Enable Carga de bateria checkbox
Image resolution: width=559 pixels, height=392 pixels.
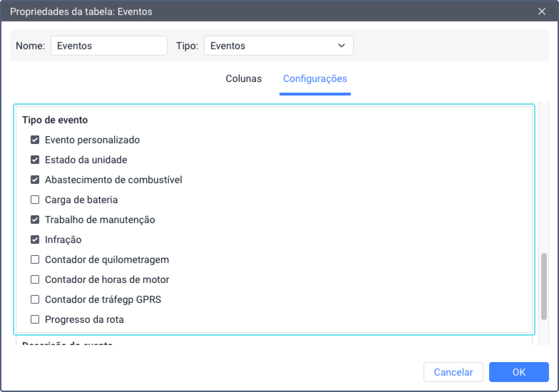35,200
